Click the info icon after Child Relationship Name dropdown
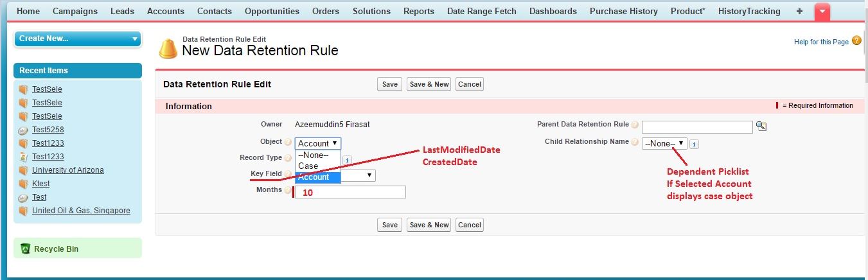Screen dimensions: 868x280 click(694, 144)
